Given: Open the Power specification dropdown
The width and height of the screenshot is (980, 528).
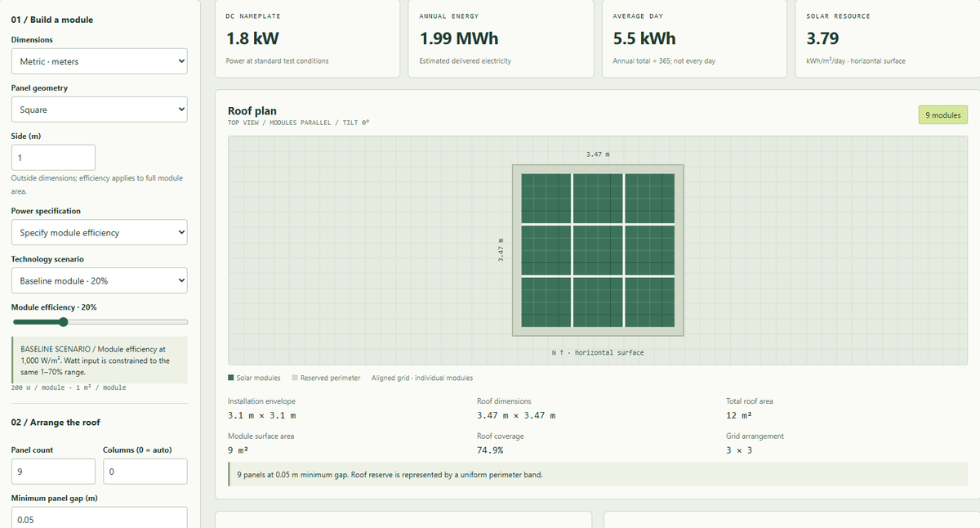Looking at the screenshot, I should tap(99, 232).
